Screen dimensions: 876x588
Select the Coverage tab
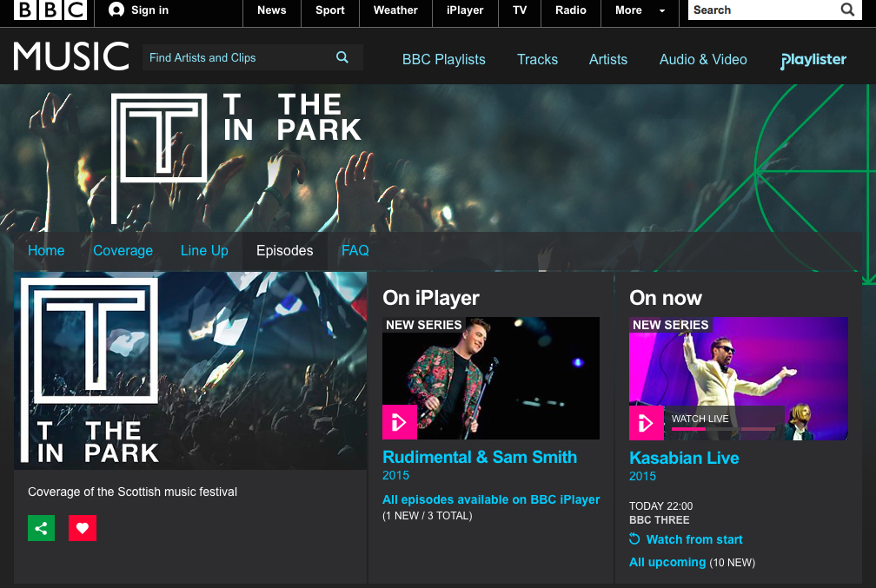click(123, 251)
